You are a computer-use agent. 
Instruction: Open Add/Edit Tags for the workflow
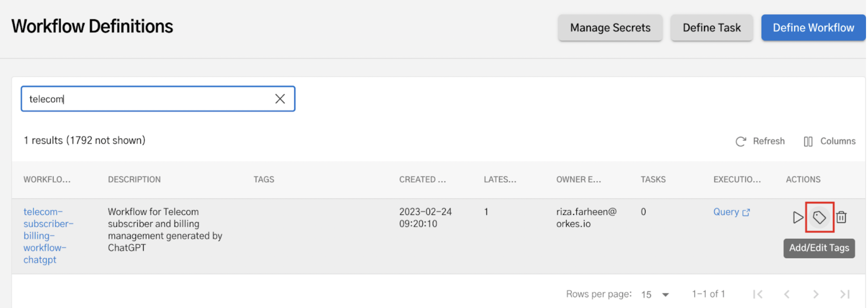(820, 217)
